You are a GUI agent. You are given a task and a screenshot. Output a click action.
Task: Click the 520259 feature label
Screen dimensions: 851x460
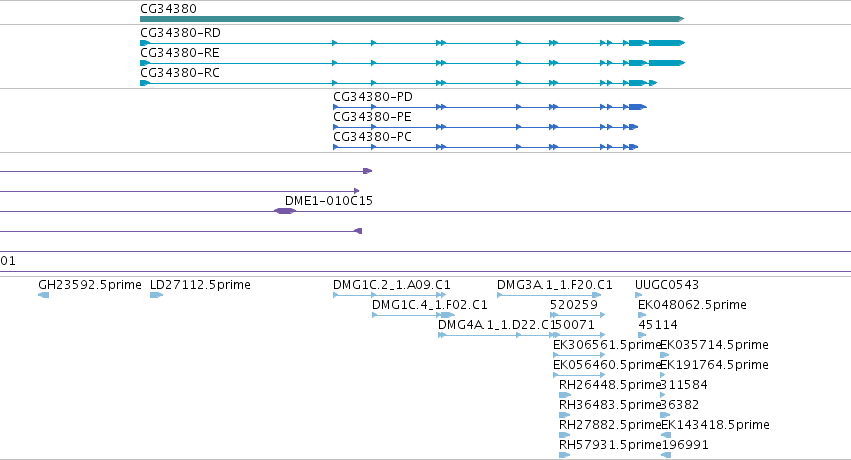pos(574,305)
